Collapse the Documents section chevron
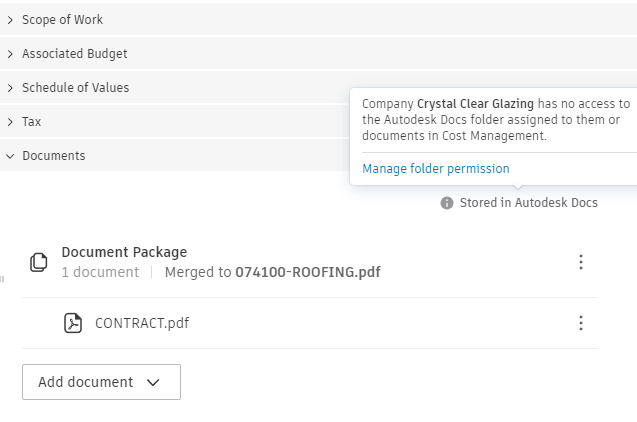637x422 pixels. [10, 156]
